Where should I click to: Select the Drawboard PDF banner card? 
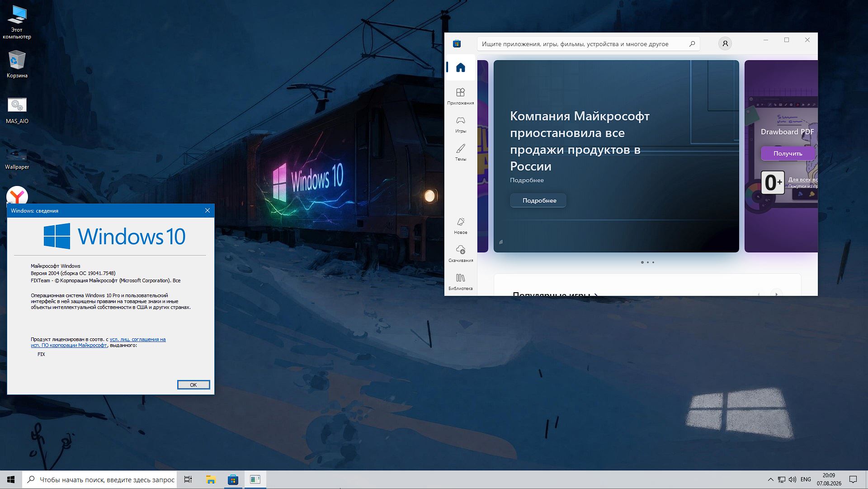(x=781, y=156)
